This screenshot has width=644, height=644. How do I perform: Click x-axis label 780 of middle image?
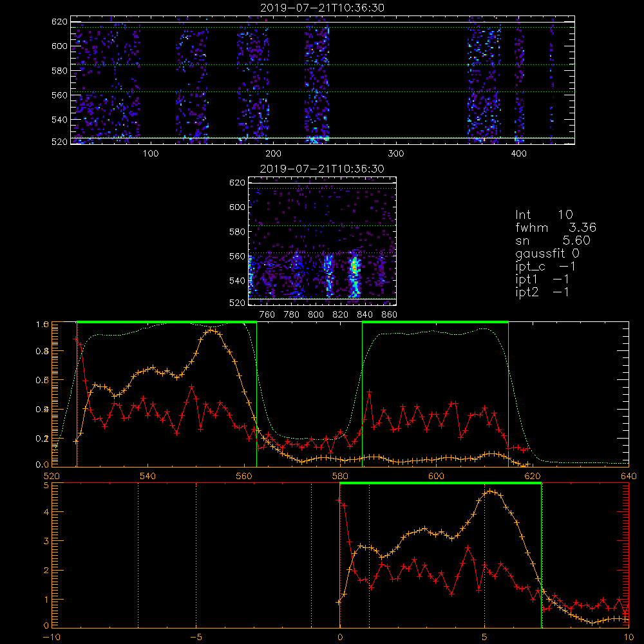click(292, 315)
